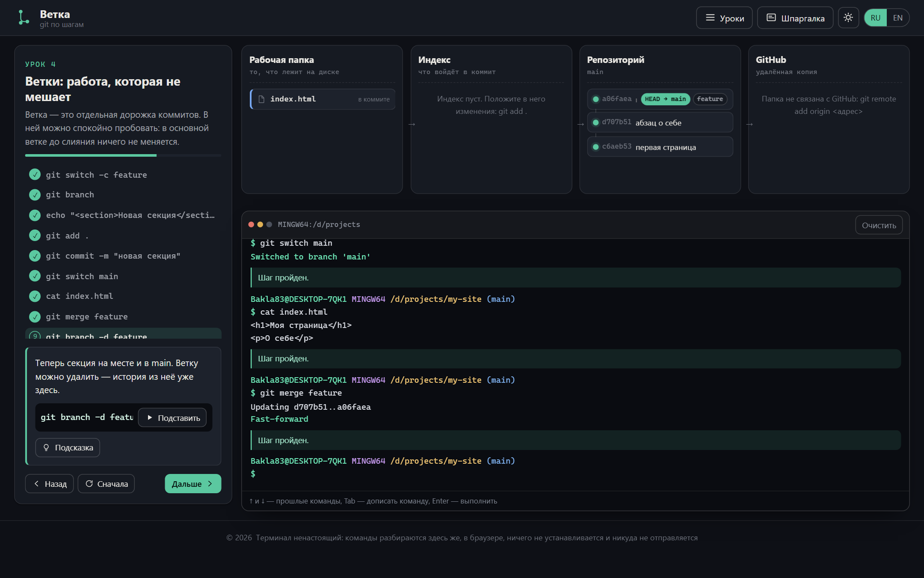Click Подставить to insert the command
This screenshot has width=924, height=578.
172,418
